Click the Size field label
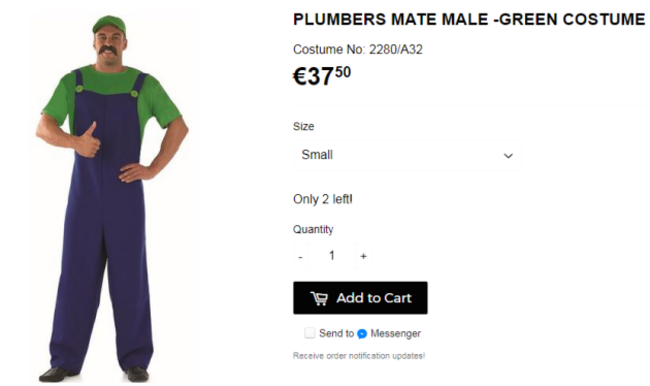 tap(303, 126)
